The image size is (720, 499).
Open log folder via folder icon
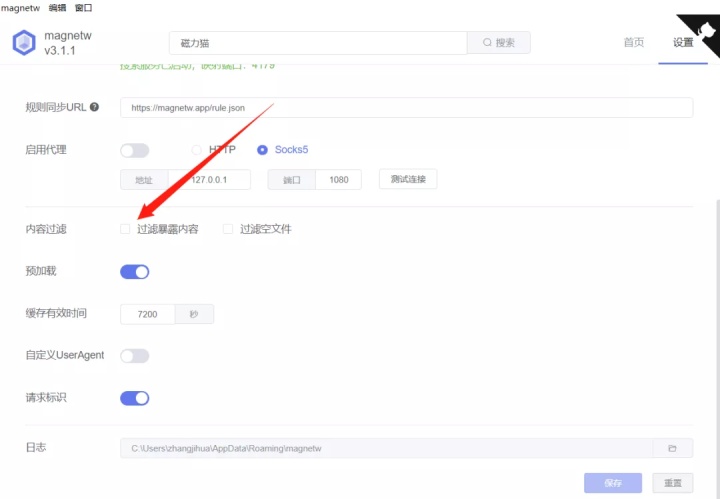click(672, 448)
